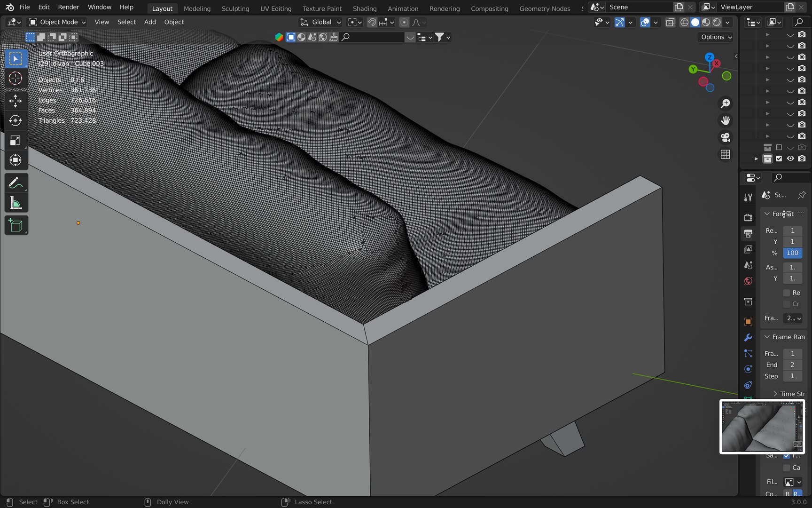This screenshot has height=508, width=812.
Task: Open the Collection properties tab
Action: (749, 302)
